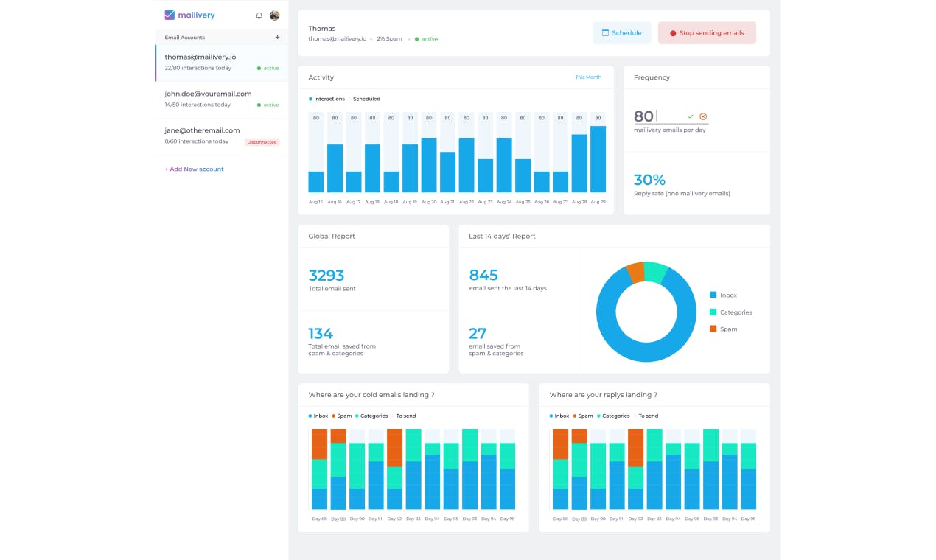
Task: Click the plus icon beside Email Accounts
Action: tap(277, 37)
